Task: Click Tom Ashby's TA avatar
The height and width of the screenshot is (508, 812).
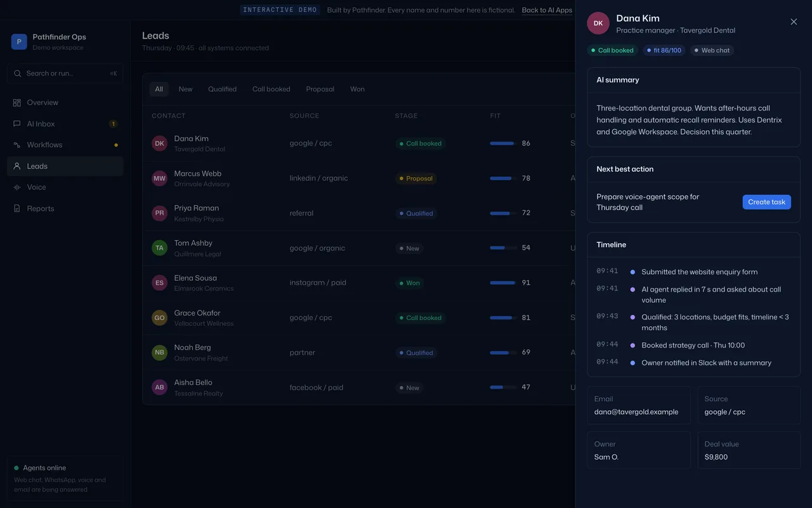Action: [159, 248]
